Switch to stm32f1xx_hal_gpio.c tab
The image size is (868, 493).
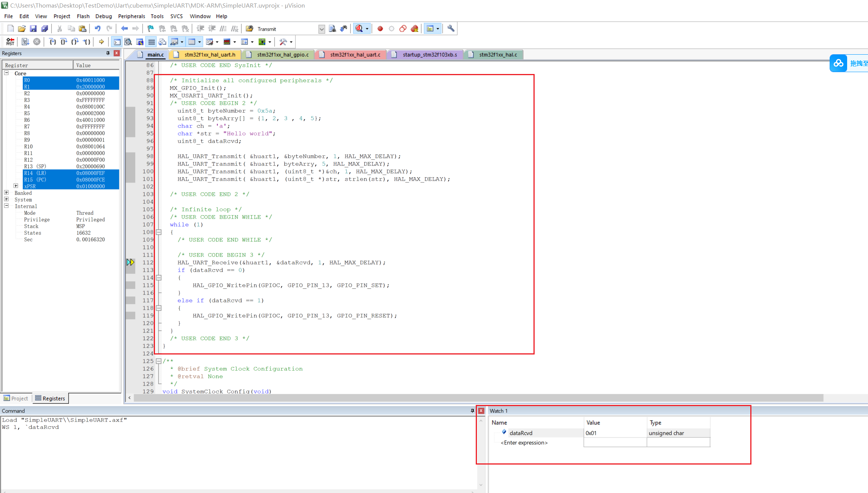pos(282,55)
